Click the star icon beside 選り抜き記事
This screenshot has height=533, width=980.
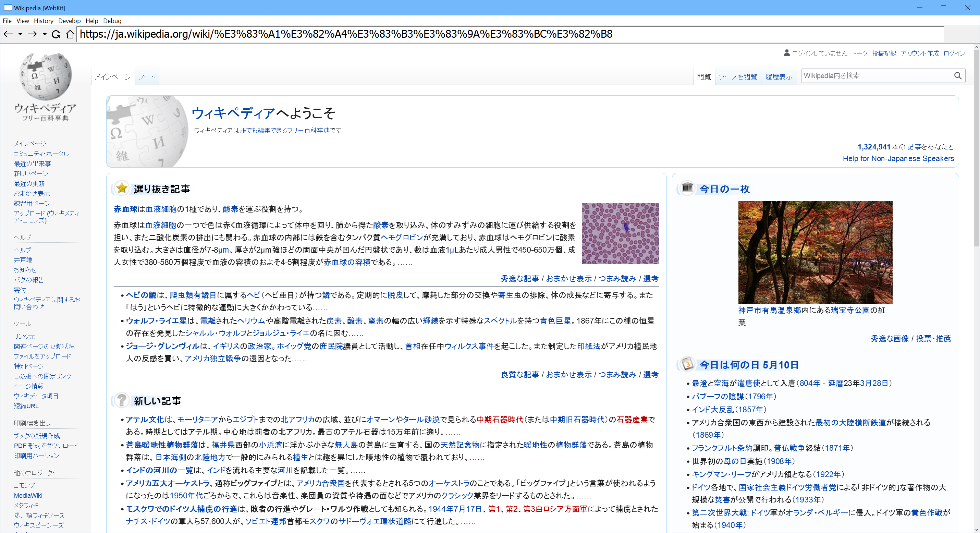click(122, 188)
